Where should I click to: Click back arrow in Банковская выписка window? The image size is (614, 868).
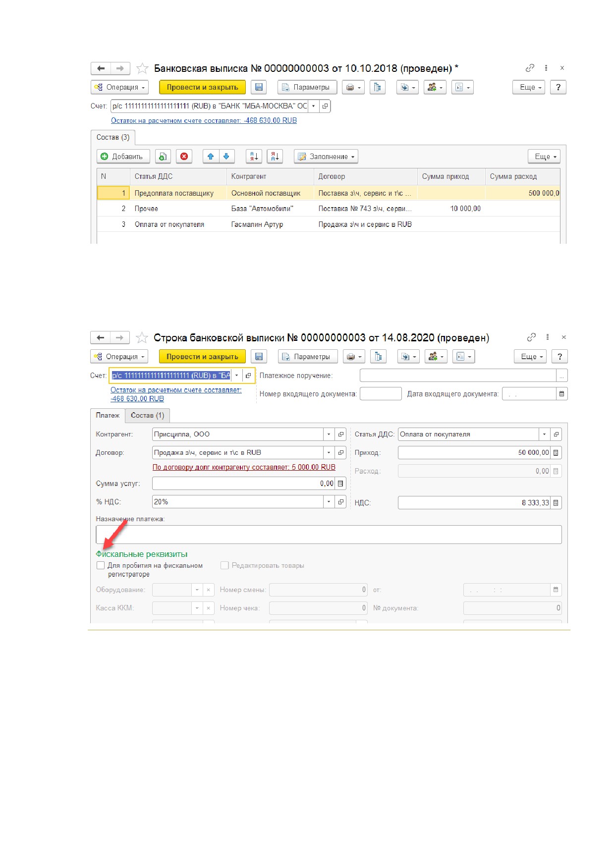(101, 68)
